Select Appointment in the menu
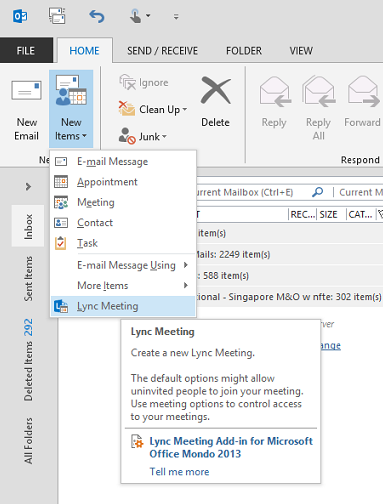383x504 pixels. pos(123,182)
